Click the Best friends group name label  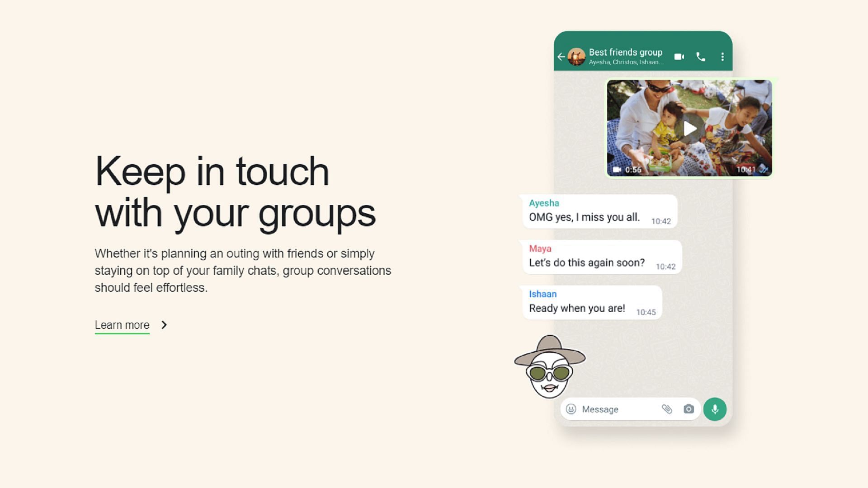[x=626, y=52]
